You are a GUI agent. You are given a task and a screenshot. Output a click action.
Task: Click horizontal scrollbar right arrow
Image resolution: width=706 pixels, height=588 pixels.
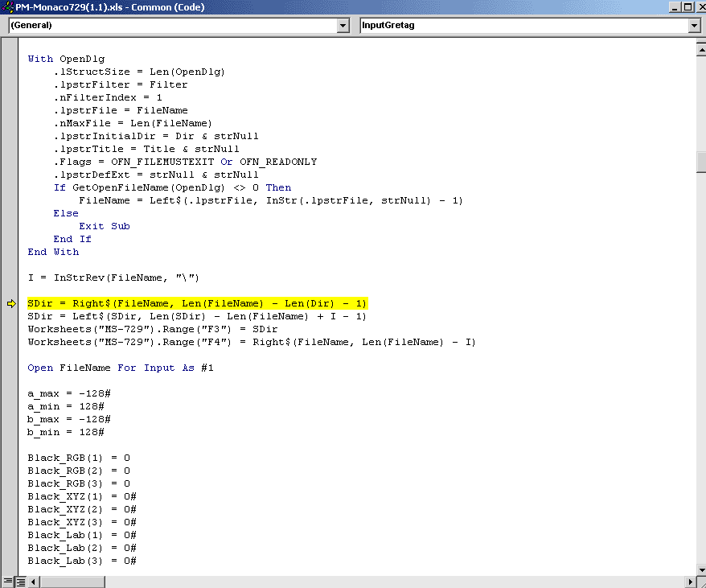[690, 582]
